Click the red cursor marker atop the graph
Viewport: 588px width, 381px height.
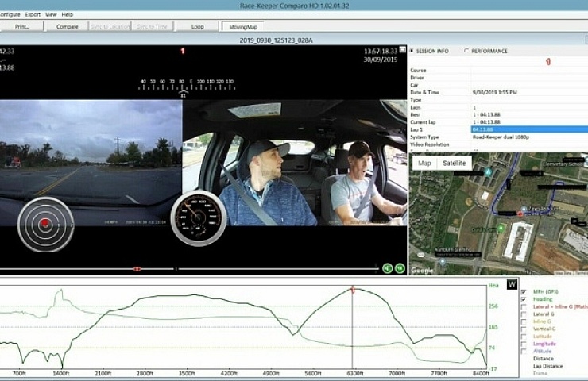click(353, 290)
